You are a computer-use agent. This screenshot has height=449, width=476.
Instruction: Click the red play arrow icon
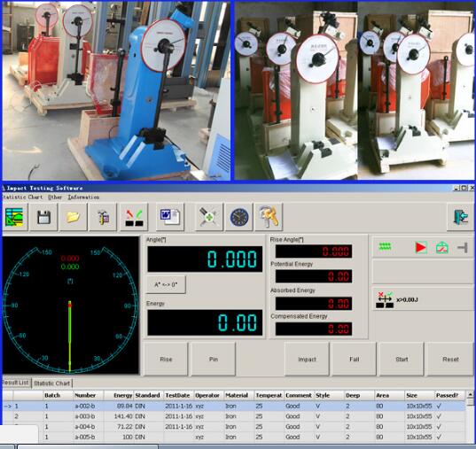point(420,248)
